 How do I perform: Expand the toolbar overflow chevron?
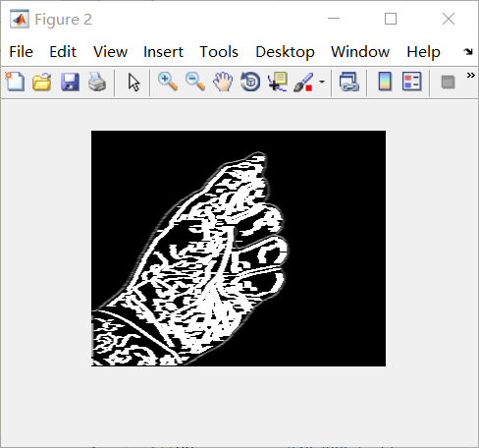click(471, 76)
